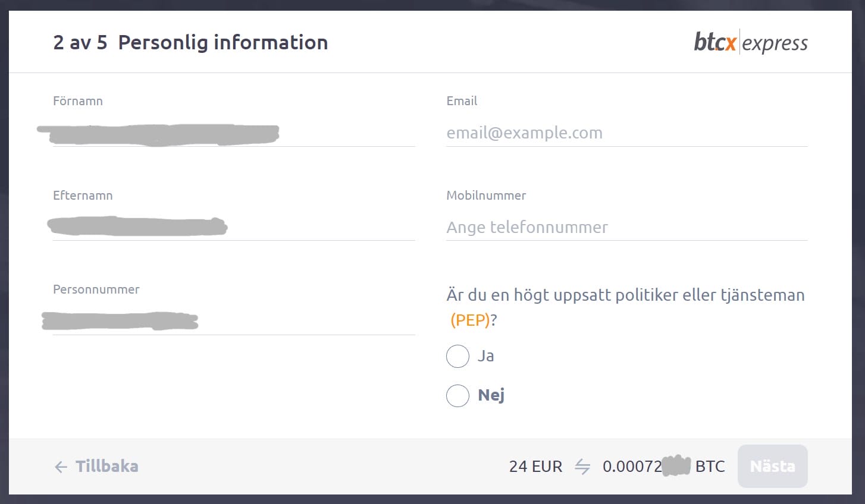
Task: Click the BTC amount in footer
Action: pos(664,467)
